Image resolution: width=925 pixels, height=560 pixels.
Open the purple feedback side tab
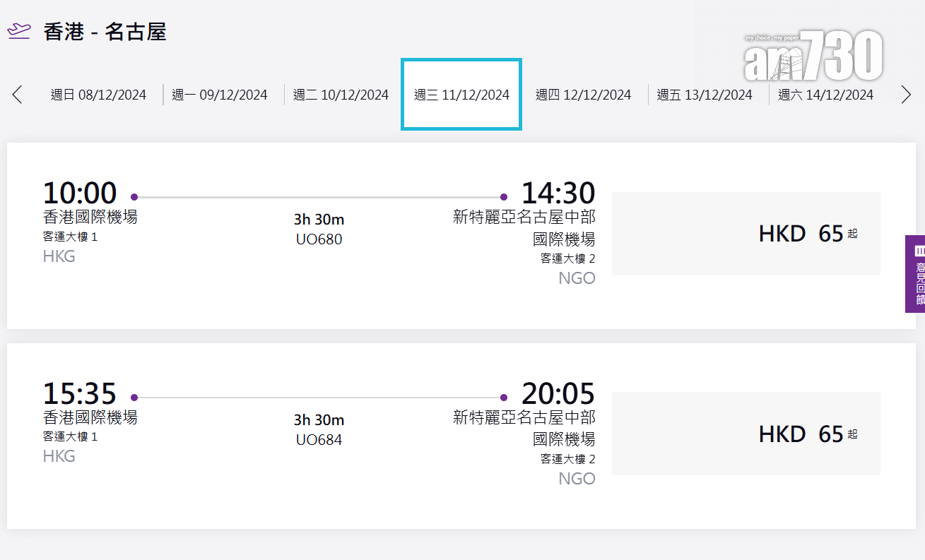[x=916, y=274]
